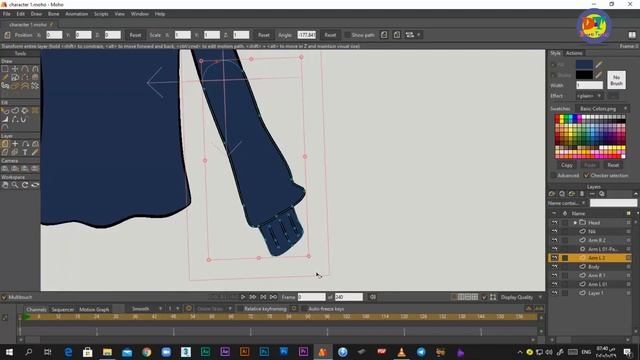Open the Animation menu
The image size is (640, 360).
click(x=76, y=14)
